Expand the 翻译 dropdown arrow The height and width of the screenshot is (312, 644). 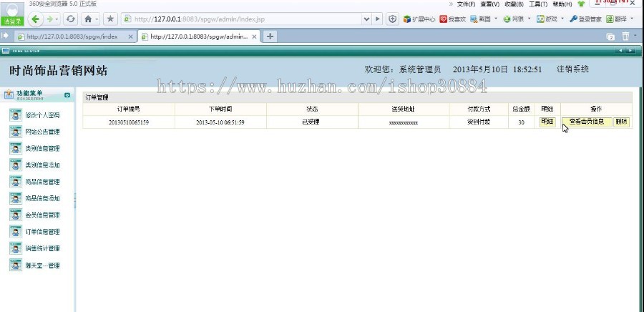click(632, 19)
